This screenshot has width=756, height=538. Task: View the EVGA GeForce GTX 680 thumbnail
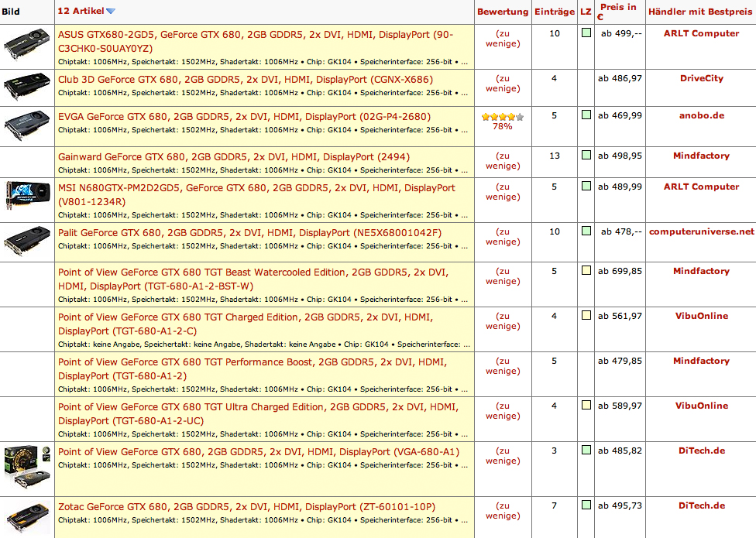tap(27, 125)
